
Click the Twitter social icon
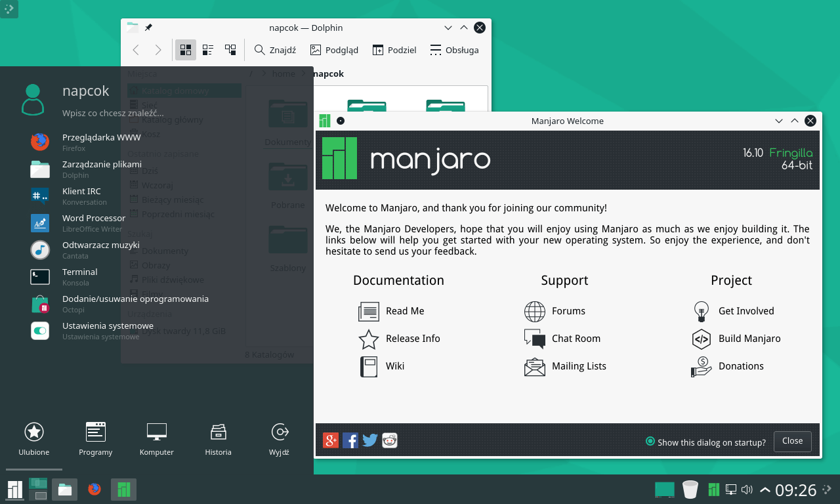[x=370, y=440]
